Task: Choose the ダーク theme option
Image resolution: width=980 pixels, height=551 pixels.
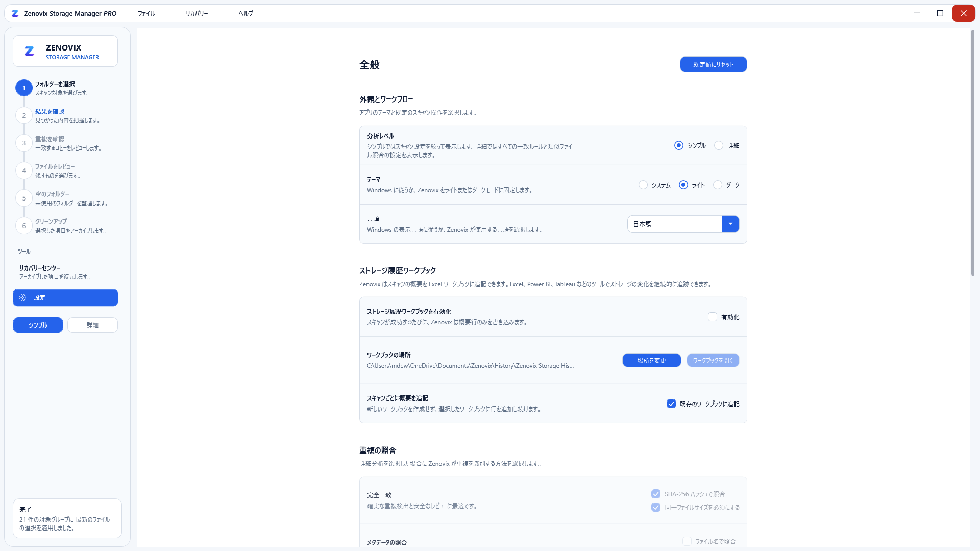Action: (718, 185)
